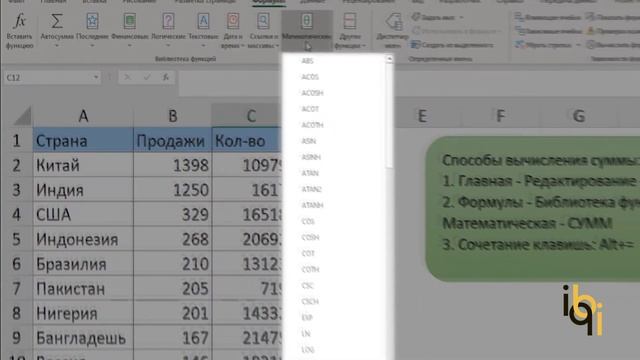Screen dimensions: 640x360
Task: Choose ACOS from the function list
Action: tap(310, 77)
